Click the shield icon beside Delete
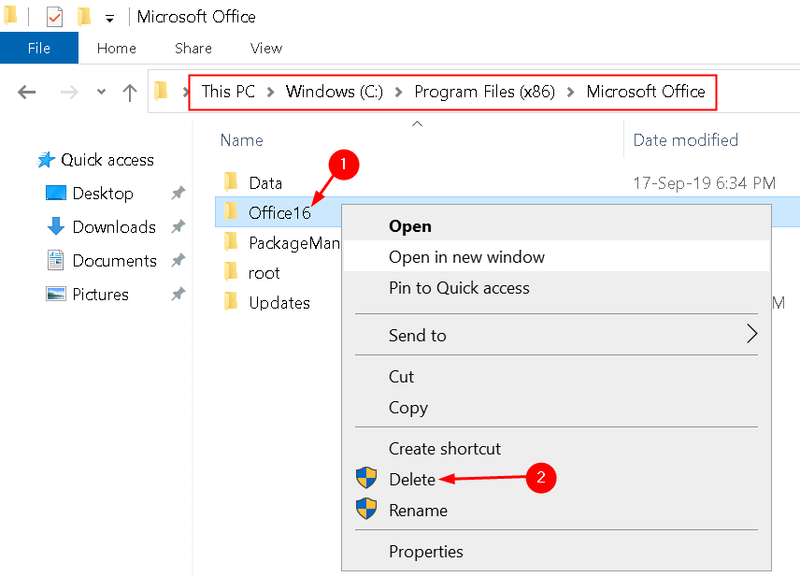 (x=366, y=478)
